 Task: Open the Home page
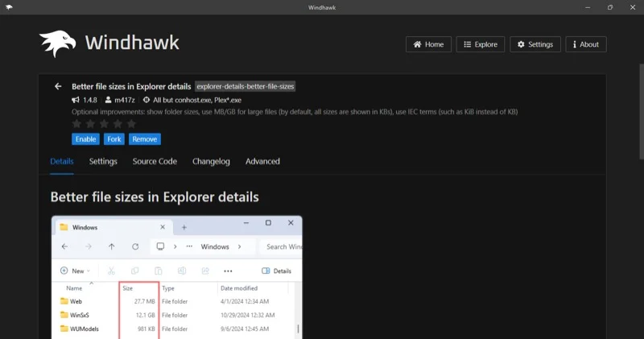(x=428, y=44)
